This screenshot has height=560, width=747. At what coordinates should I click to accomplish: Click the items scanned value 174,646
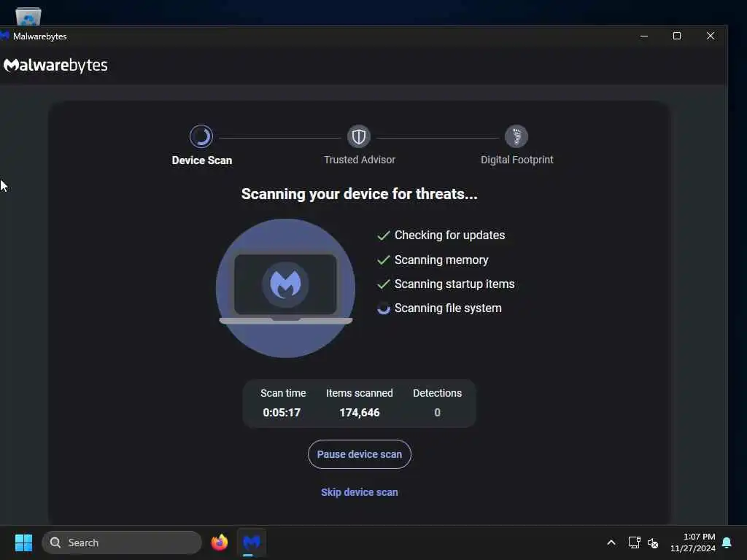point(360,413)
